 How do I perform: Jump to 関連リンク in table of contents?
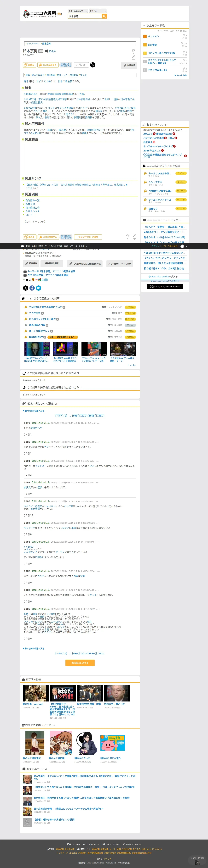pyautogui.click(x=62, y=75)
